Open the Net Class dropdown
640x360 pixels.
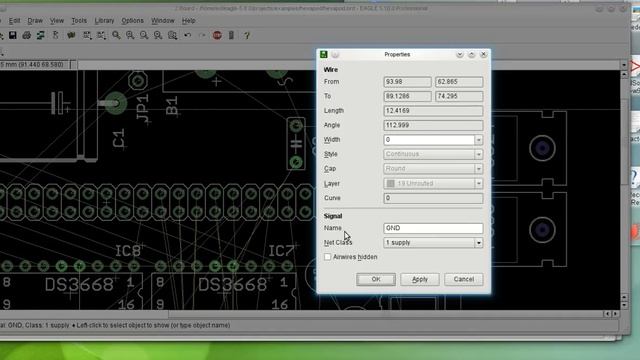(433, 243)
